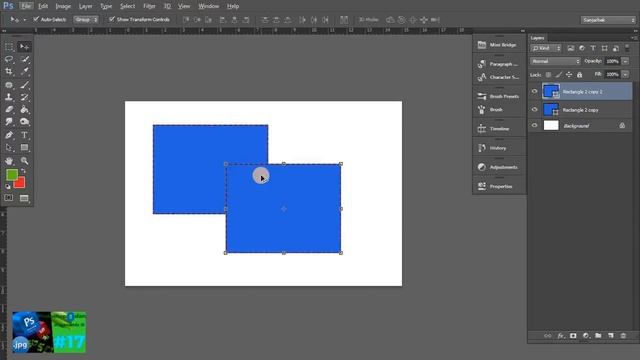Select the Eraser tool
640x360 pixels.
tap(9, 109)
